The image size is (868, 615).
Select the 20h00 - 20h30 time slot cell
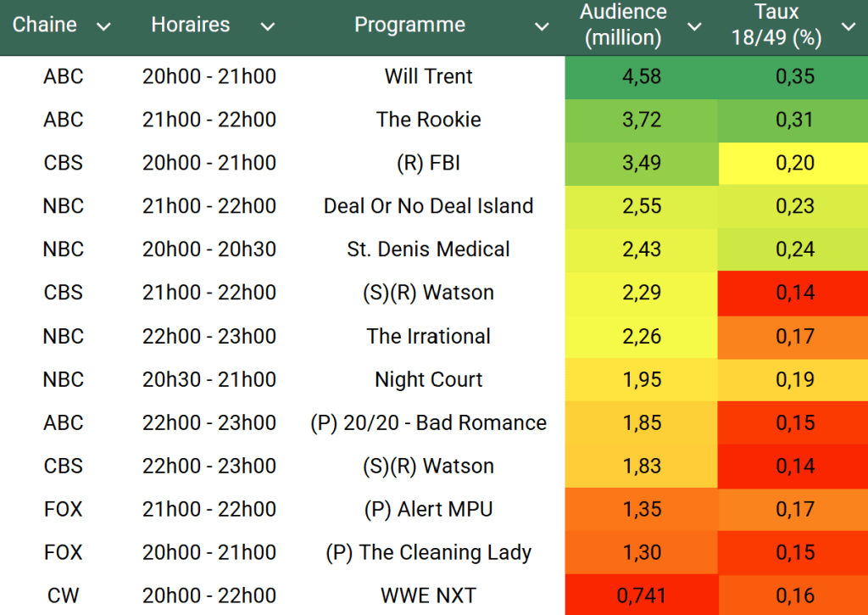point(209,249)
